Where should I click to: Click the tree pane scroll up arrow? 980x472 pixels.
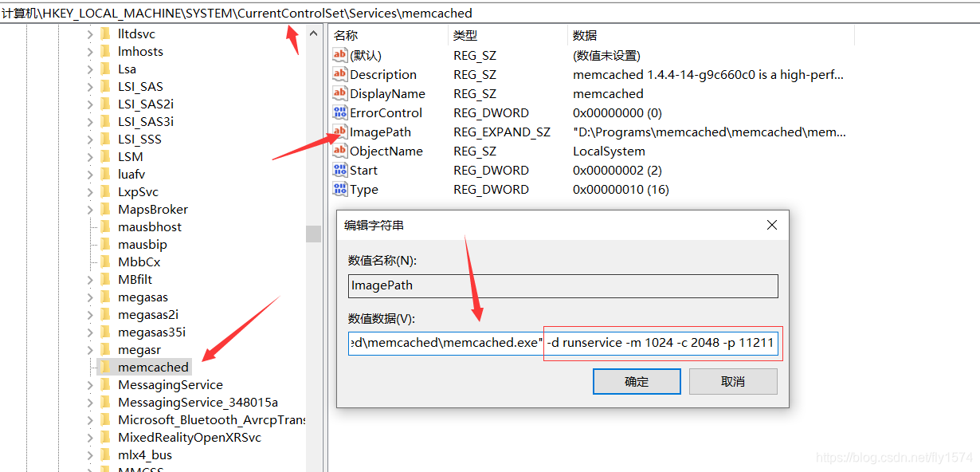[314, 34]
